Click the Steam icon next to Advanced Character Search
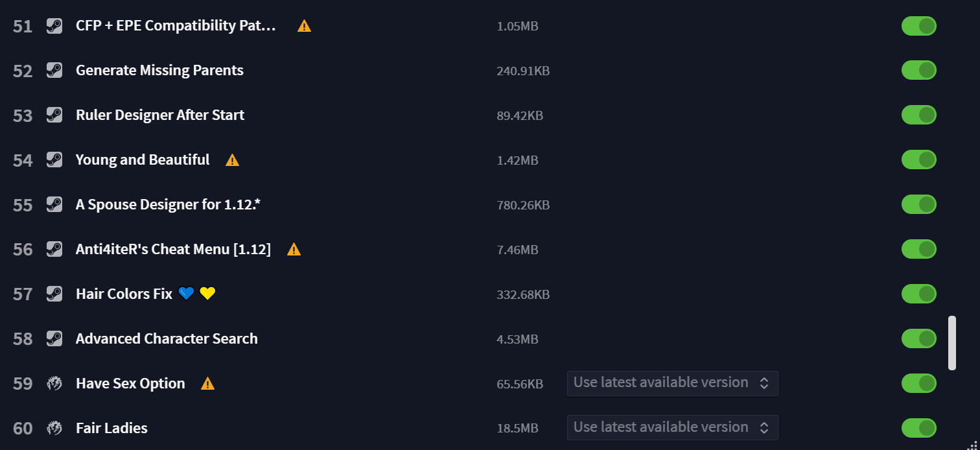Viewport: 980px width, 450px height. click(x=54, y=339)
